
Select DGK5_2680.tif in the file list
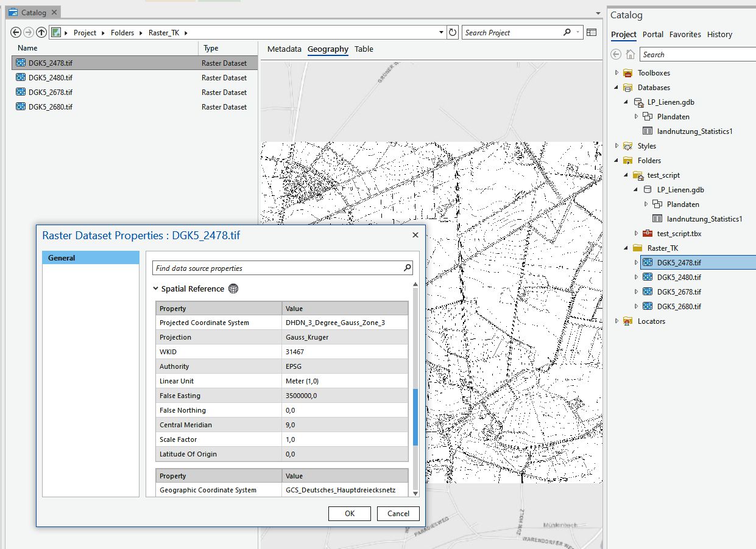tap(51, 107)
